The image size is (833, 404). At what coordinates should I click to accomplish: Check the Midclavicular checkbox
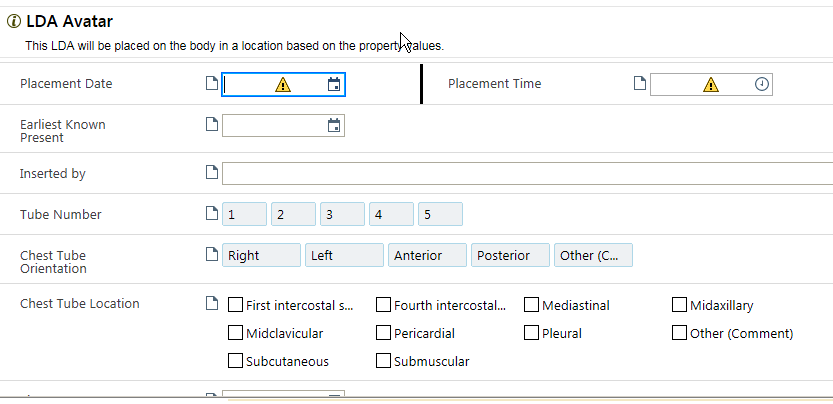[x=235, y=333]
